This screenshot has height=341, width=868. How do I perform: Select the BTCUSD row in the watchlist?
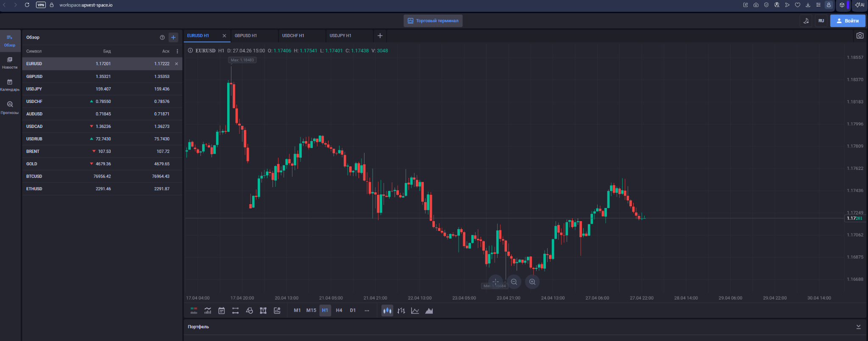click(x=102, y=176)
